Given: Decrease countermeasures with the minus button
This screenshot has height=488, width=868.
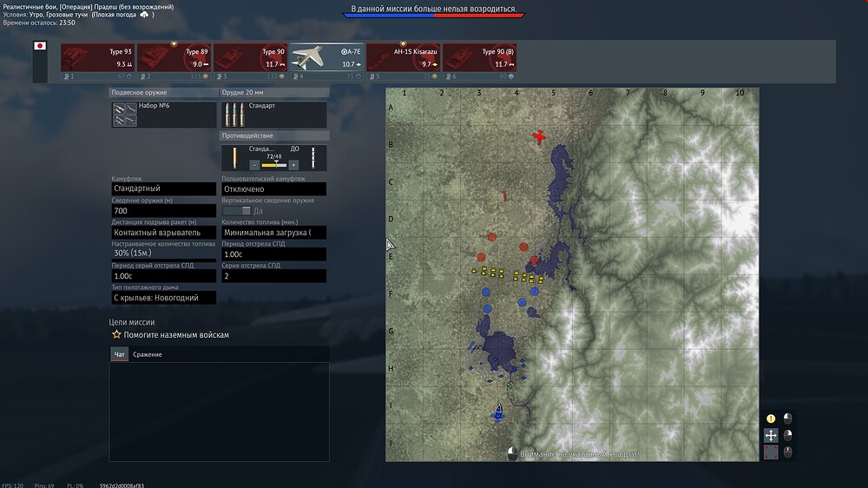Looking at the screenshot, I should (x=254, y=164).
